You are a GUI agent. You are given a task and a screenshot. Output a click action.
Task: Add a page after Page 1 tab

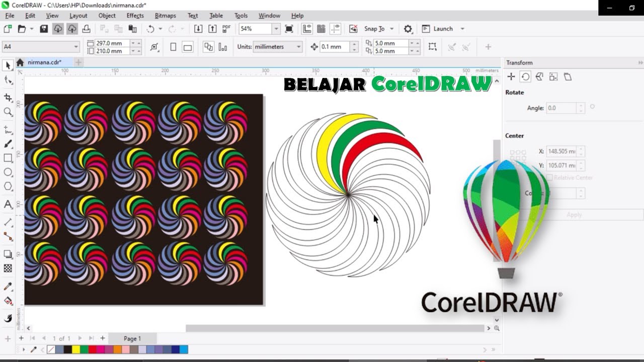(103, 338)
